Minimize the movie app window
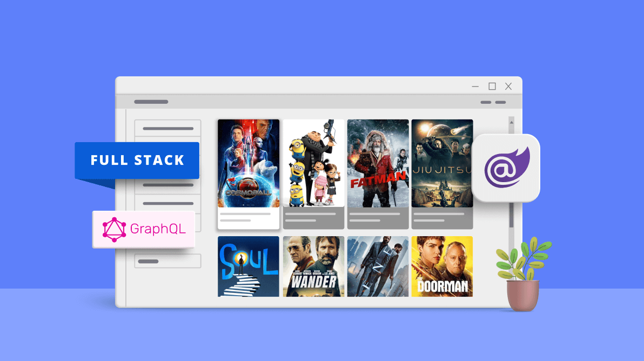Screen dimensions: 644x361 click(x=475, y=86)
